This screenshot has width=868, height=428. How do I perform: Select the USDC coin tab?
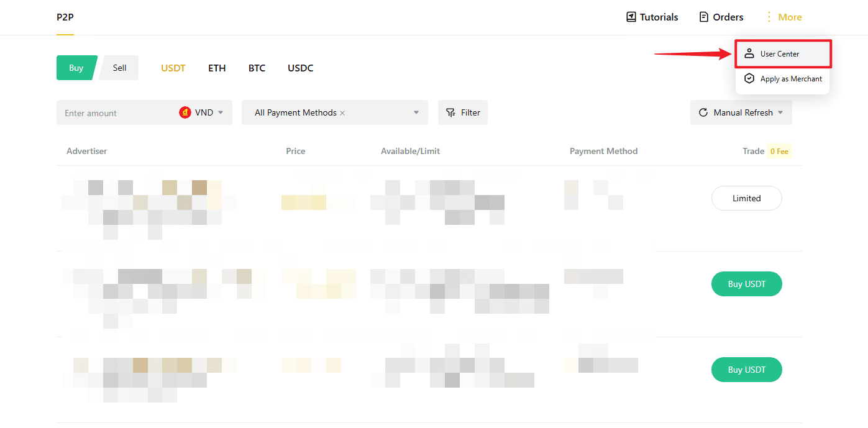pyautogui.click(x=300, y=68)
